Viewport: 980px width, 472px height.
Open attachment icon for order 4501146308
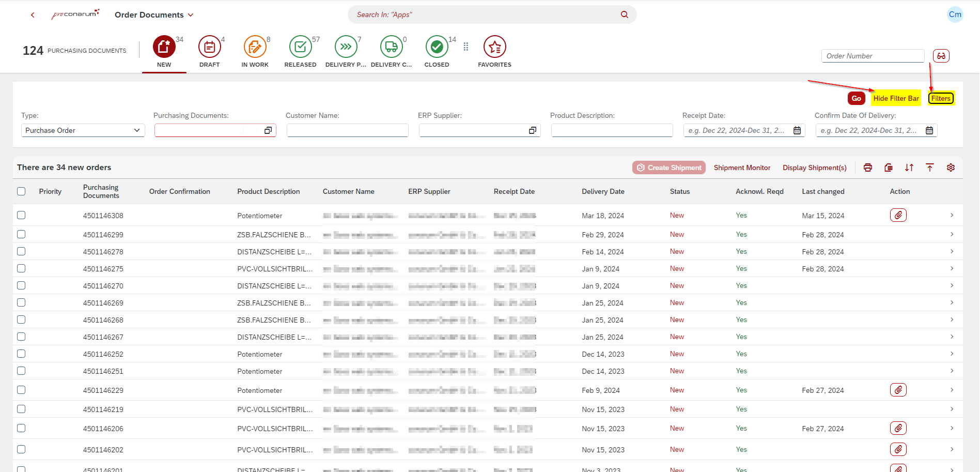pos(898,215)
